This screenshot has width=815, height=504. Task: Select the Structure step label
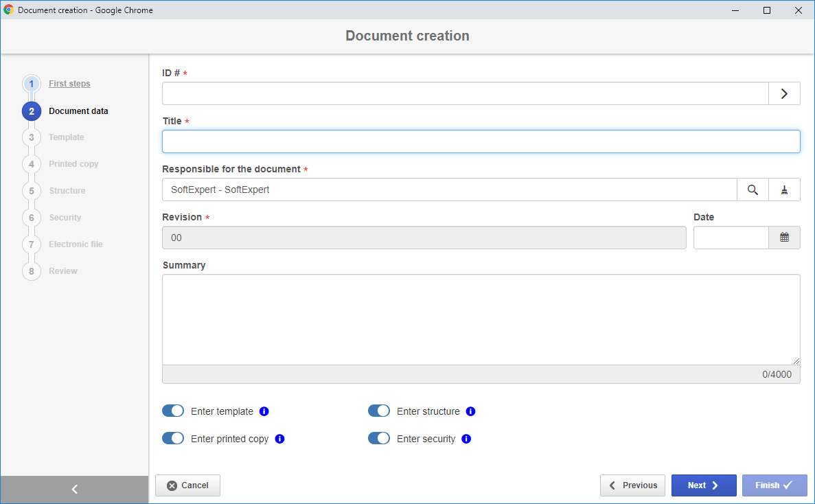point(67,191)
